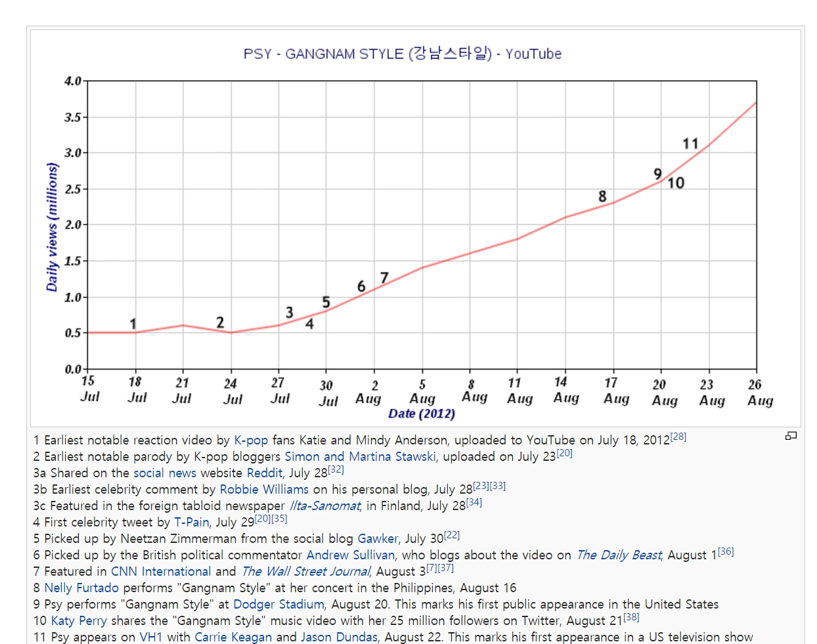Open the Dodger Stadium link

coord(278,604)
